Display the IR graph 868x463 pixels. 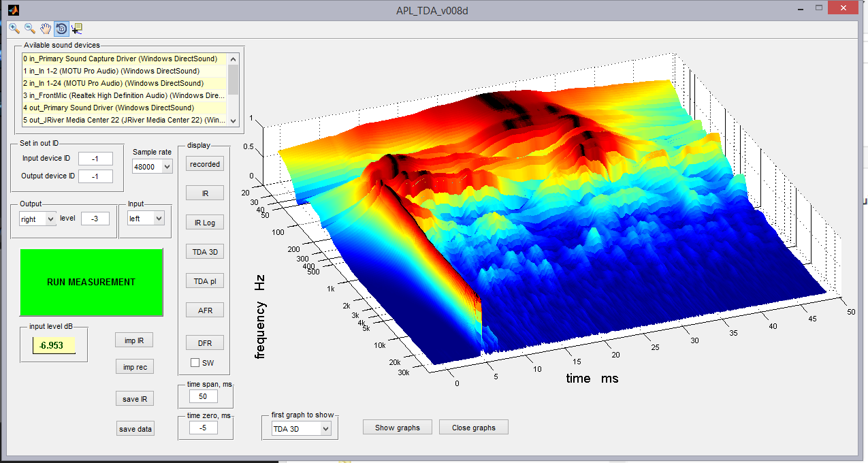tap(205, 193)
